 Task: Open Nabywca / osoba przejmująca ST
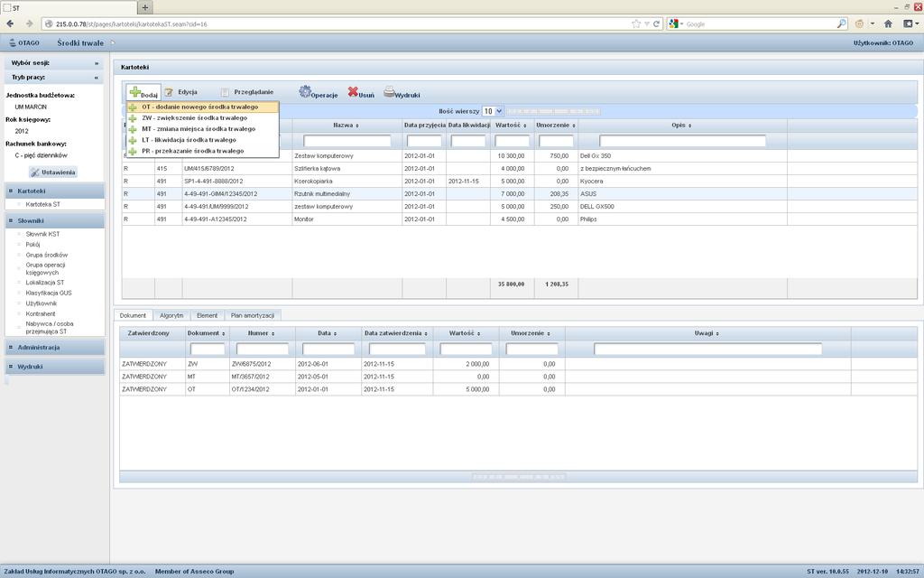[50, 327]
